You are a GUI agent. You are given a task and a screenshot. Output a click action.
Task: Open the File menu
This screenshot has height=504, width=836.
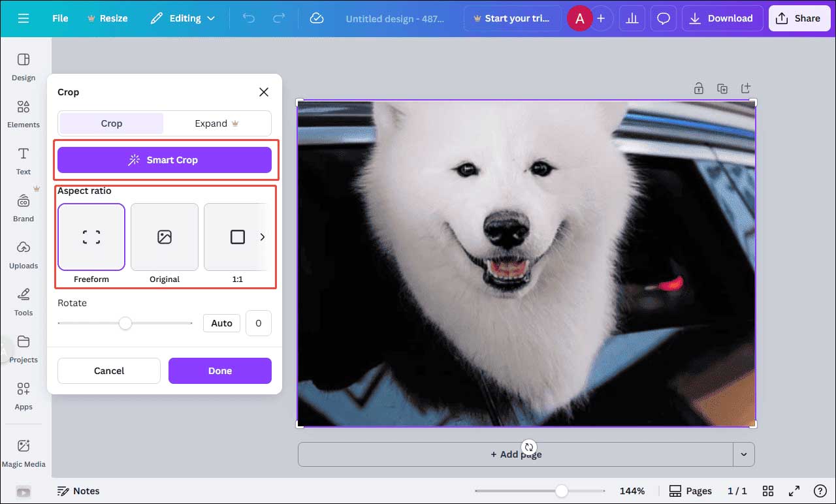point(59,18)
